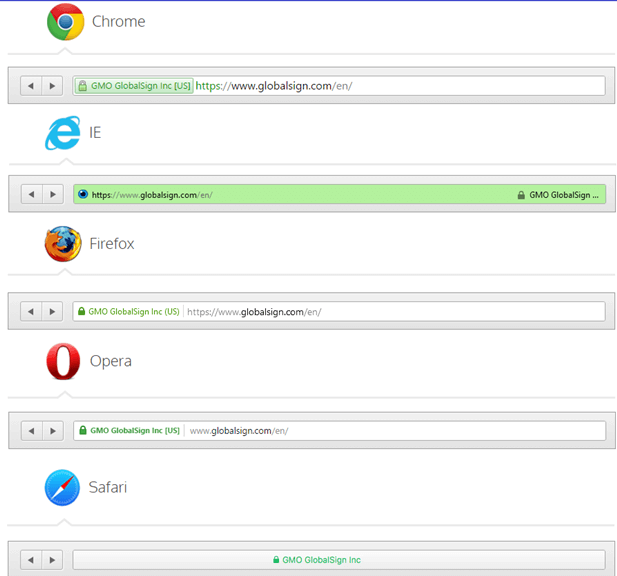Viewport: 617px width, 576px height.
Task: Click GMO GlobalSign Inc (US) label in Firefox
Action: point(134,312)
